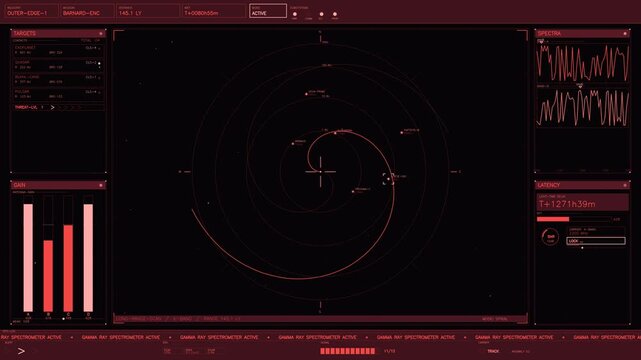The height and width of the screenshot is (360, 641).
Task: Click the long-range scan status bar under map
Action: tap(320, 319)
